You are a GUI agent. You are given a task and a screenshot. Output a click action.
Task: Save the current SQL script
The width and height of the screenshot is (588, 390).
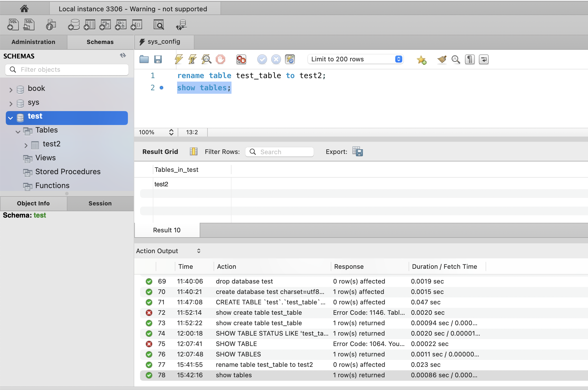tap(158, 59)
